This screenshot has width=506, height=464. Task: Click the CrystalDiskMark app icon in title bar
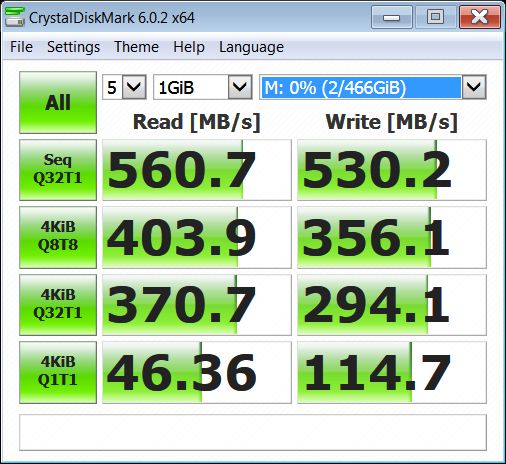(x=15, y=17)
